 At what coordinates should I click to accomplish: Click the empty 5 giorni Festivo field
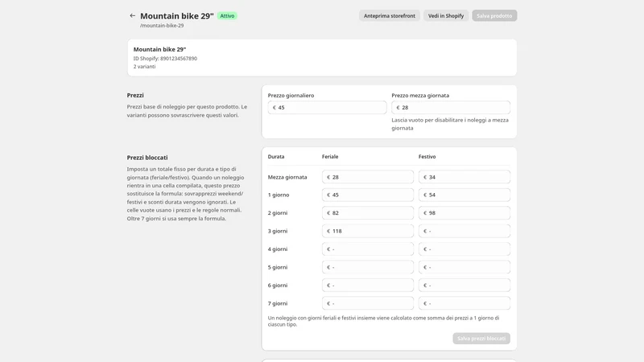(464, 267)
